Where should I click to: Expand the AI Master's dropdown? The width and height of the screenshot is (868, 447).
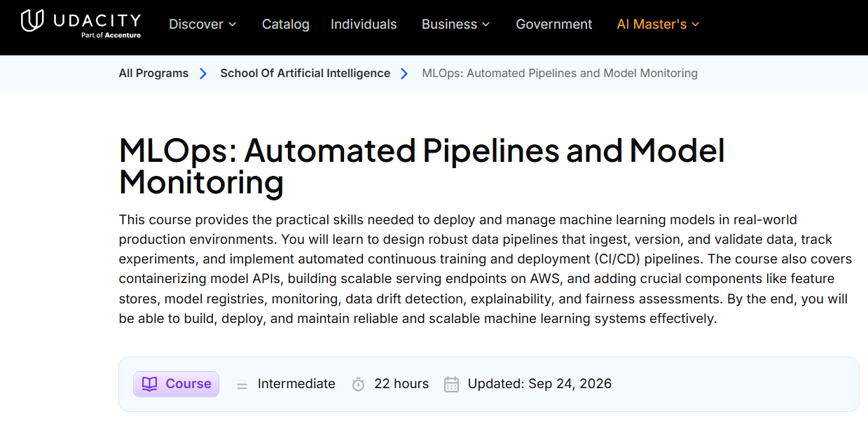[x=658, y=24]
